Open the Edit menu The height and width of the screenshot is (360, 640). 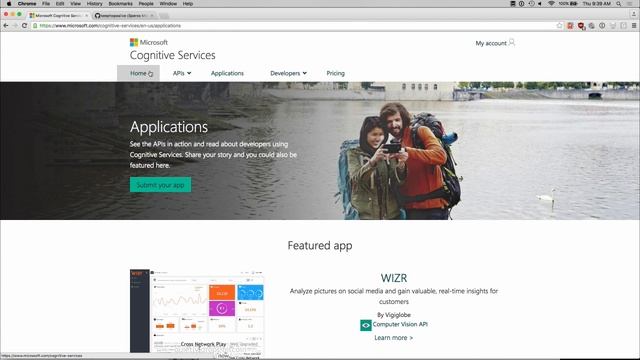60,4
